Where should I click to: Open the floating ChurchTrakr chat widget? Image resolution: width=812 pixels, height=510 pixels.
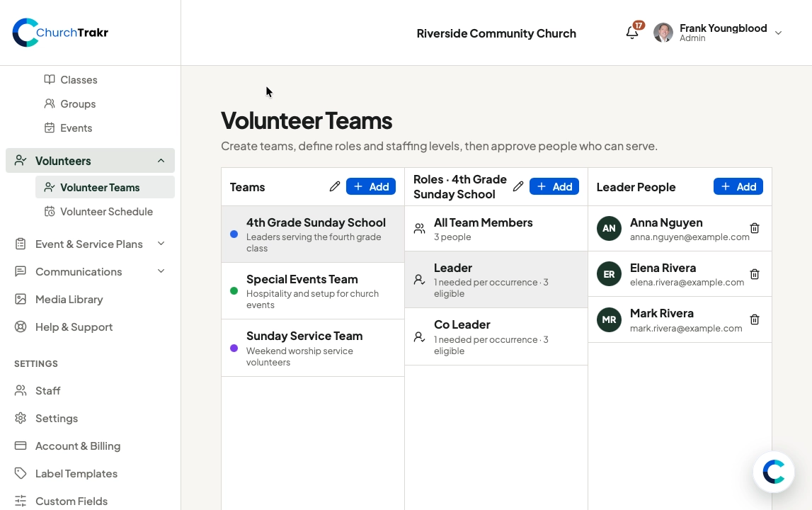774,472
